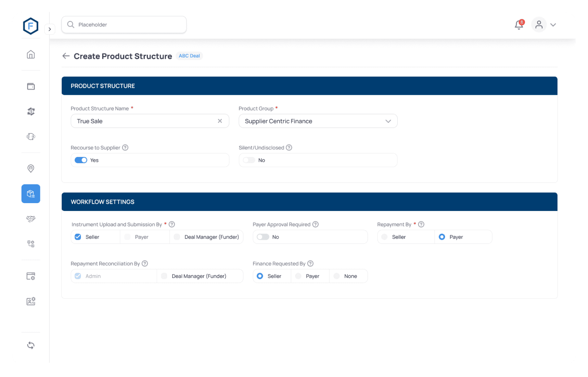
Task: Show help for Instrument Upload and Submission
Action: 172,224
